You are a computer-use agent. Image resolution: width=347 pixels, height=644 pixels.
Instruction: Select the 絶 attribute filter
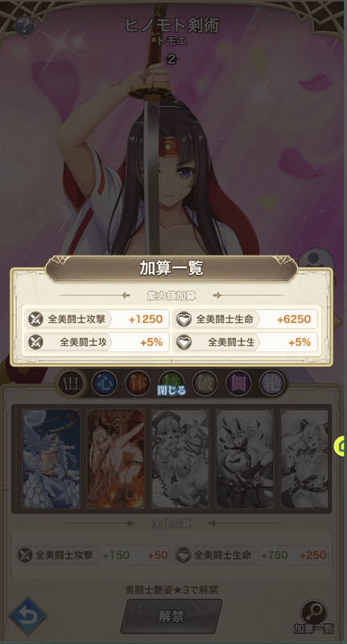pyautogui.click(x=272, y=384)
